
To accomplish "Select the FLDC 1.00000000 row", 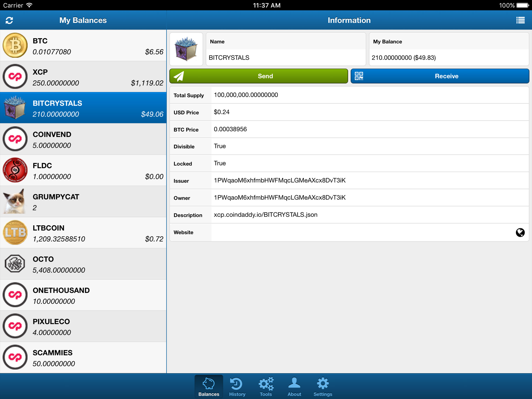I will 83,170.
